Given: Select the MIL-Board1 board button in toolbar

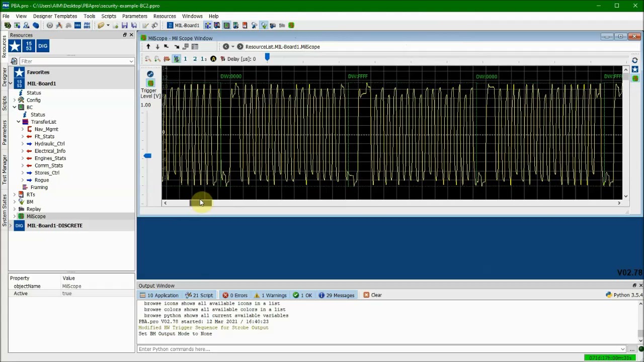Looking at the screenshot, I should click(184, 25).
